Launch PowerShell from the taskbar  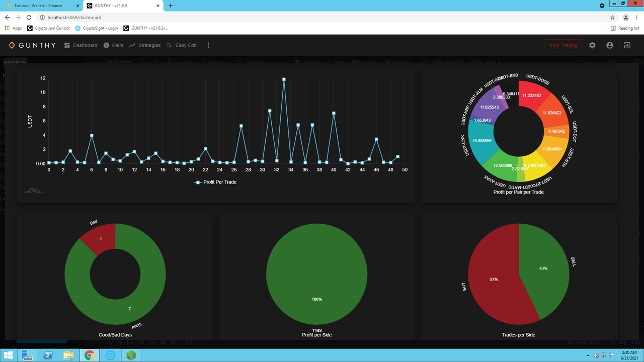[x=49, y=355]
